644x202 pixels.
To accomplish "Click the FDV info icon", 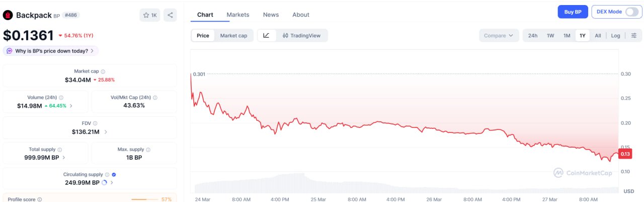I will click(95, 123).
